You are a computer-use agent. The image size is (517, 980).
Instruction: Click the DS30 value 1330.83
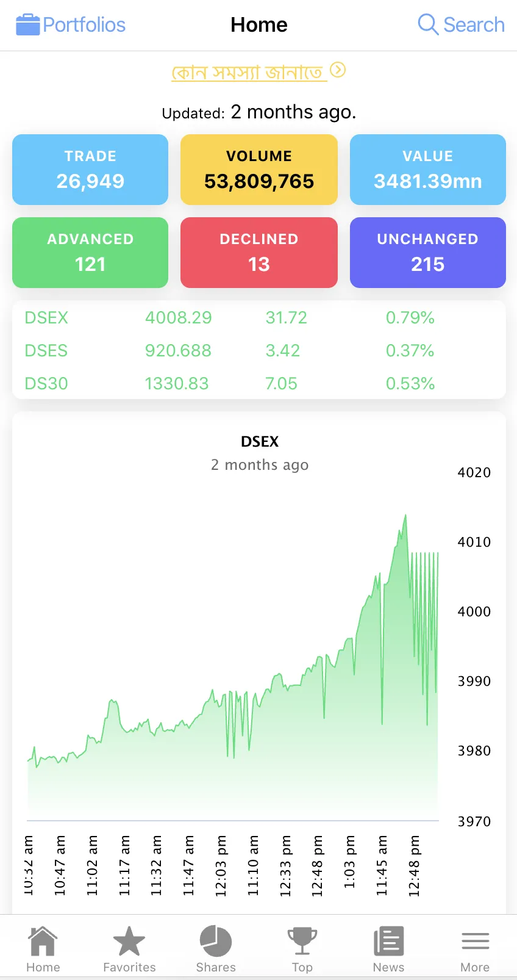[177, 384]
